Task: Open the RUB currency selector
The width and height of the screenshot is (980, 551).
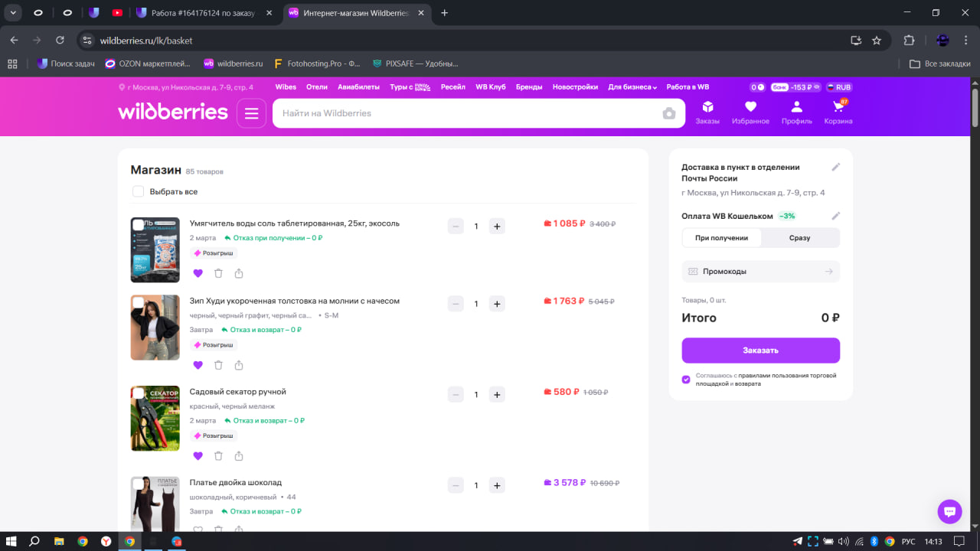Action: tap(840, 87)
